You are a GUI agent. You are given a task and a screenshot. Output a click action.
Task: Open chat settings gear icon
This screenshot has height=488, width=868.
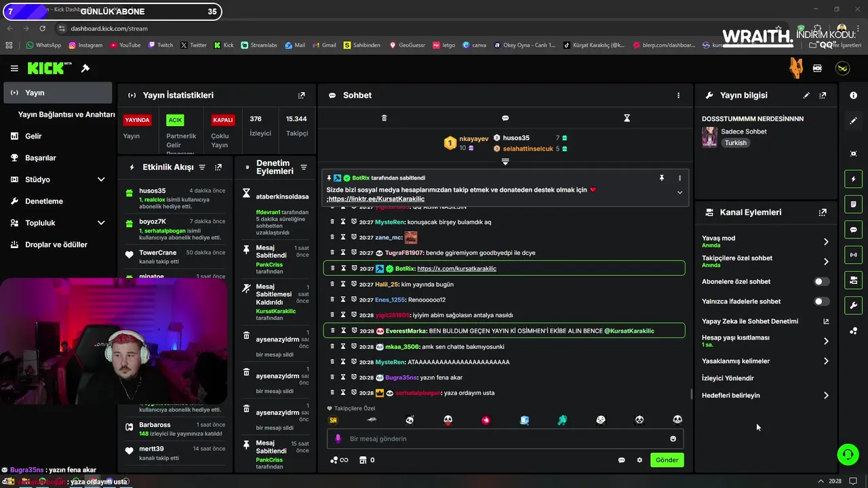pos(639,460)
